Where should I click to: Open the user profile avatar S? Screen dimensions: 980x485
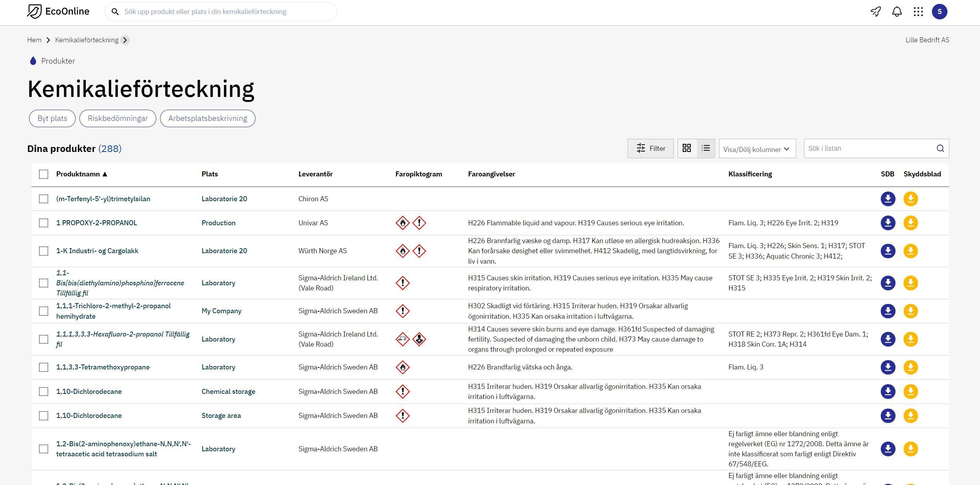pyautogui.click(x=940, y=12)
